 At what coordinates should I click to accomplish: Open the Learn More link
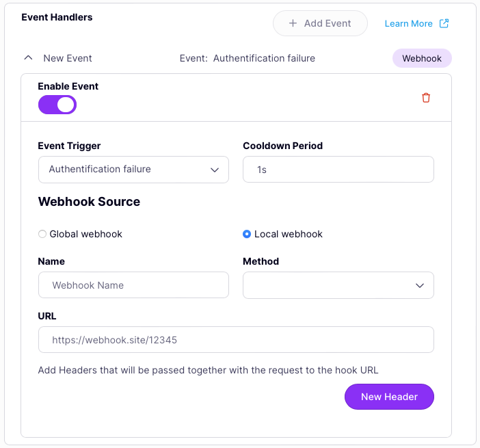point(408,24)
